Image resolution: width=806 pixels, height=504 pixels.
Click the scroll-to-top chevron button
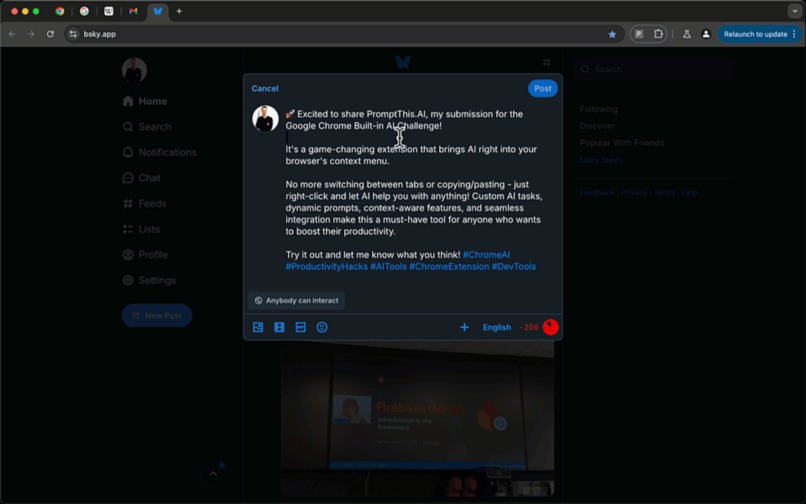(x=213, y=474)
